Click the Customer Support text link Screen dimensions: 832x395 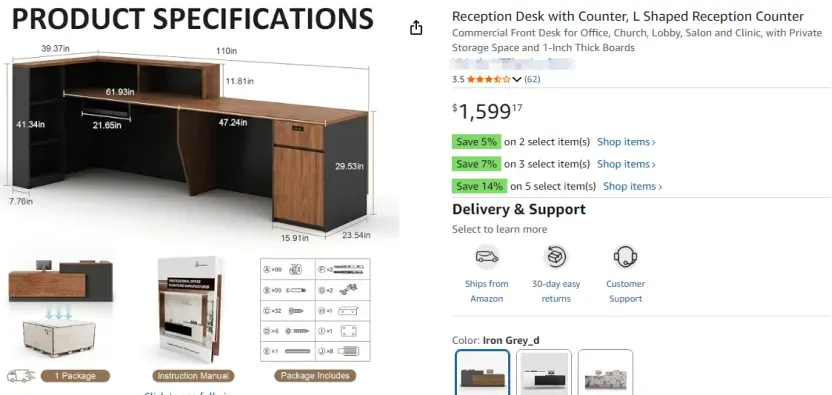tap(626, 291)
